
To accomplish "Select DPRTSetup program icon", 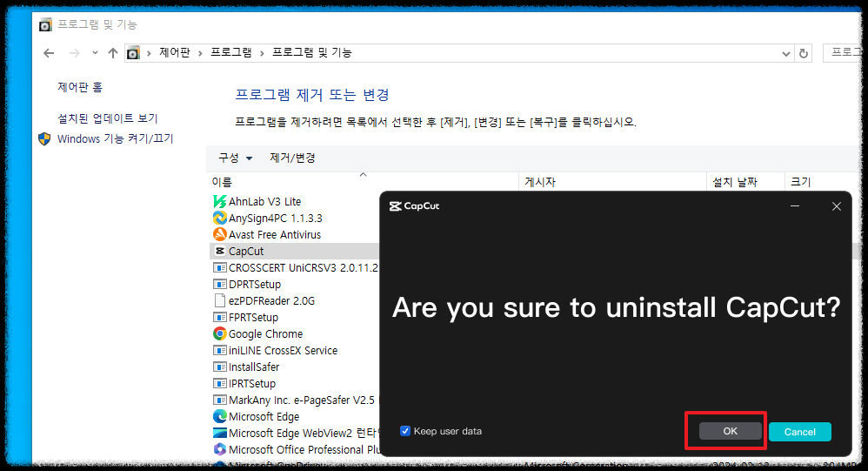I will click(x=220, y=285).
